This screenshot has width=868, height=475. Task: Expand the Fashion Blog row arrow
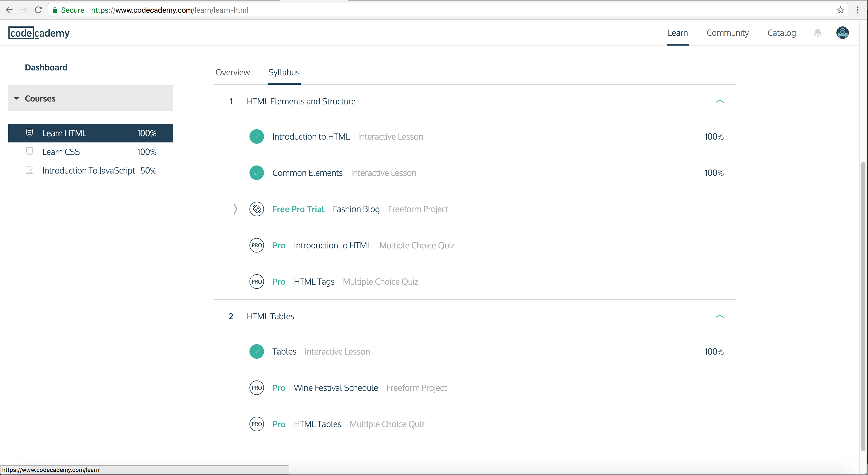coord(235,209)
